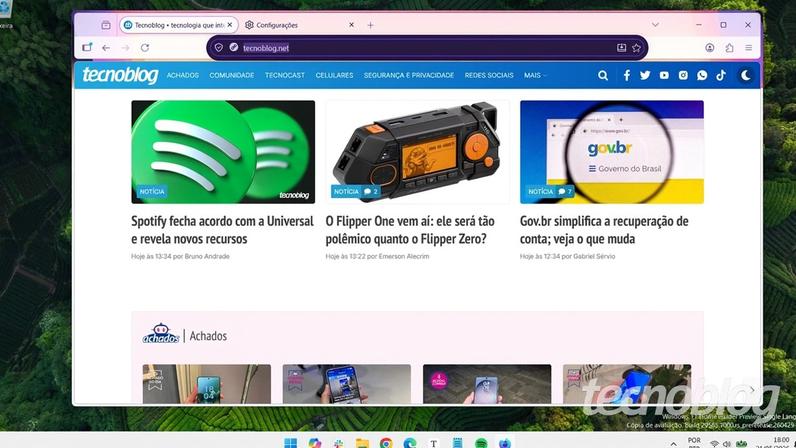Open the Redes Sociais menu item
Viewport: 796px width, 448px height.
point(489,75)
